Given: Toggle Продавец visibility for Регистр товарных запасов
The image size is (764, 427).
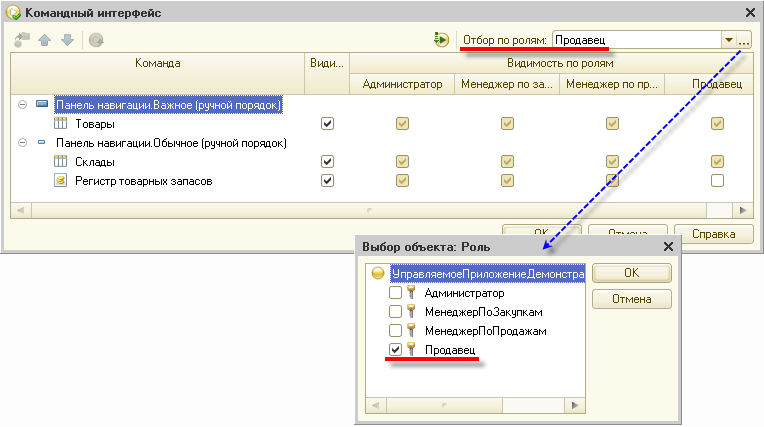Looking at the screenshot, I should pos(717,180).
